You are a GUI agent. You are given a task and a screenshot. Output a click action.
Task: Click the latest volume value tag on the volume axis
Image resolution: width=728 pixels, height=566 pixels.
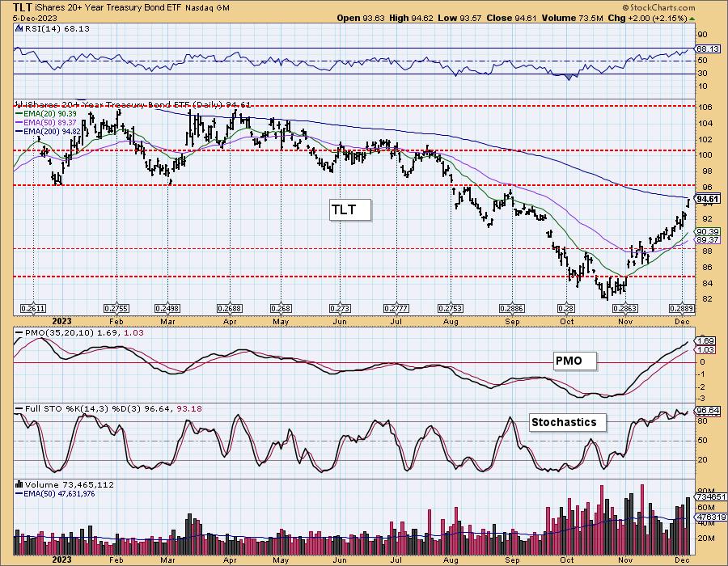[x=711, y=497]
